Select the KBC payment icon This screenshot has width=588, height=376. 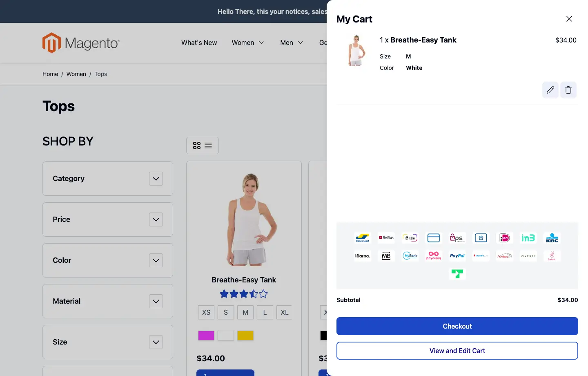pos(552,238)
